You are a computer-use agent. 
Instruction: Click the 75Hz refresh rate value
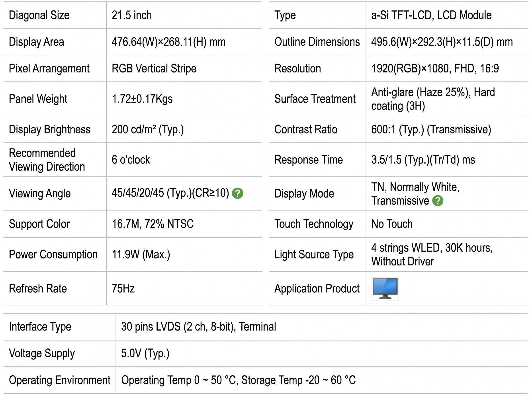[123, 288]
